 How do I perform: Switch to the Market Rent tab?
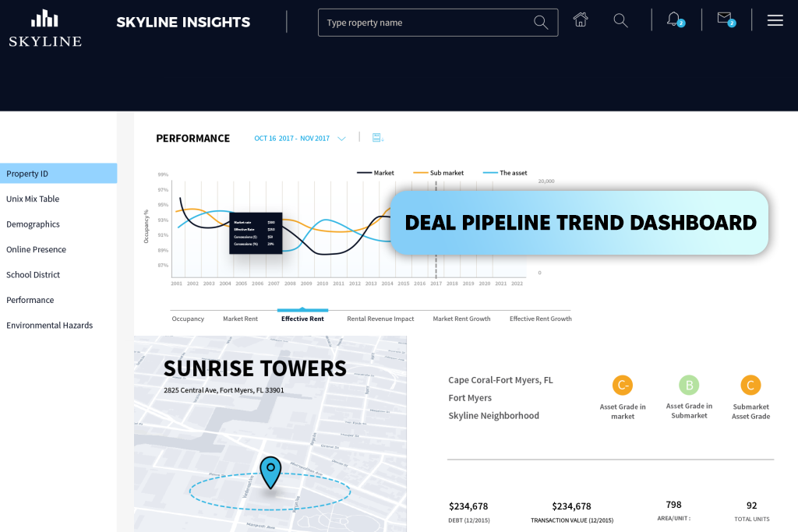240,319
